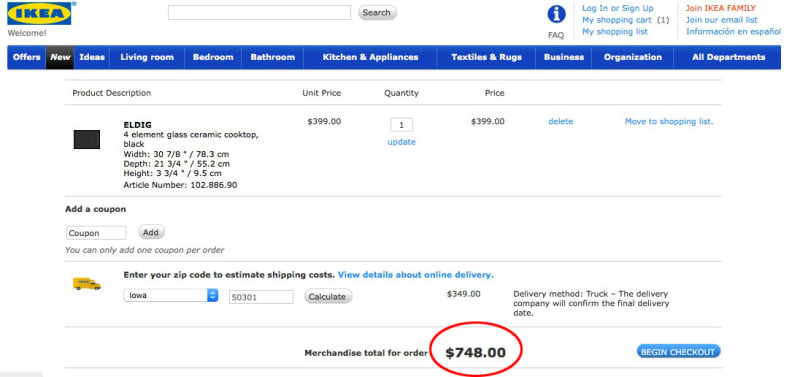Viewport: 792px width, 377px height.
Task: Go to the Offers tab
Action: point(26,57)
